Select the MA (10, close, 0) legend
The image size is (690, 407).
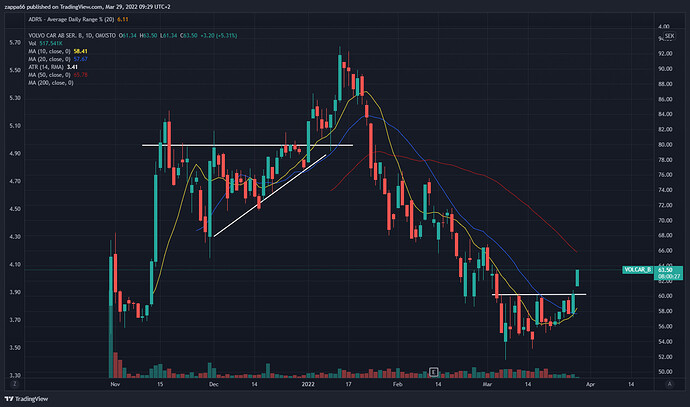coord(58,51)
